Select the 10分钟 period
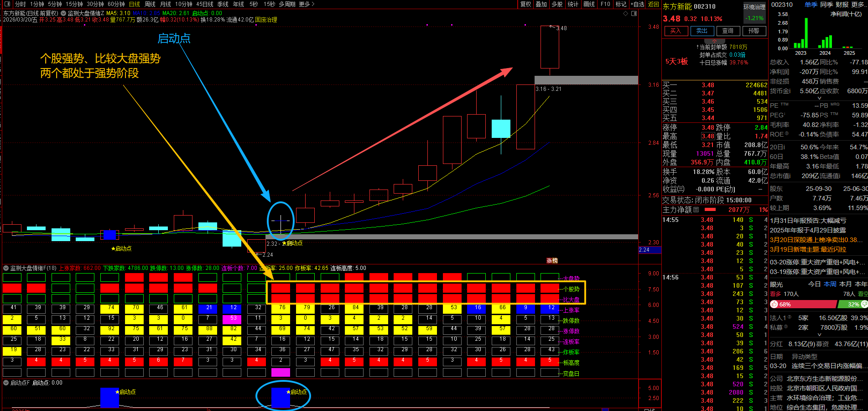Screen dimensions: 868x411 tap(184, 4)
